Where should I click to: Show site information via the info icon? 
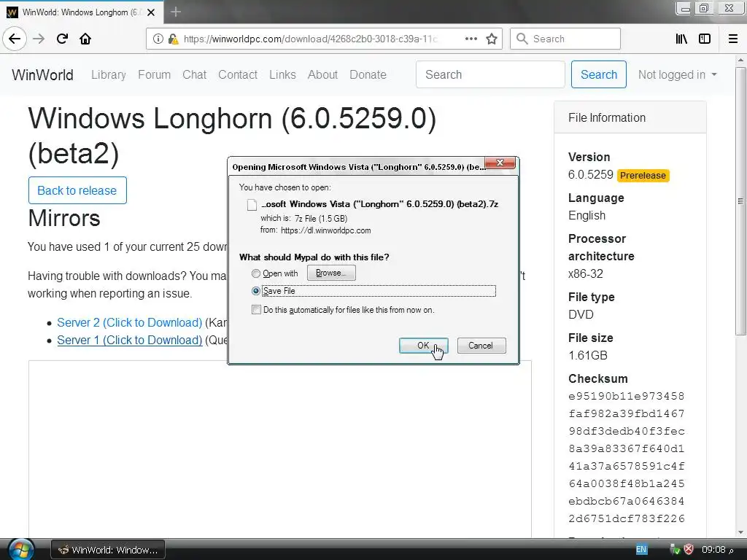click(158, 39)
